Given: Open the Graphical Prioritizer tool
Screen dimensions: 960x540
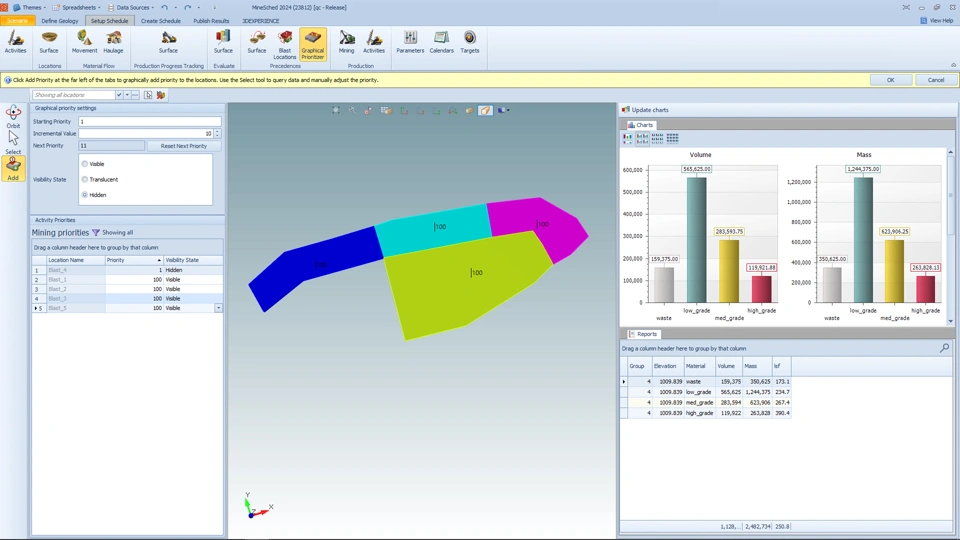Looking at the screenshot, I should click(x=312, y=44).
